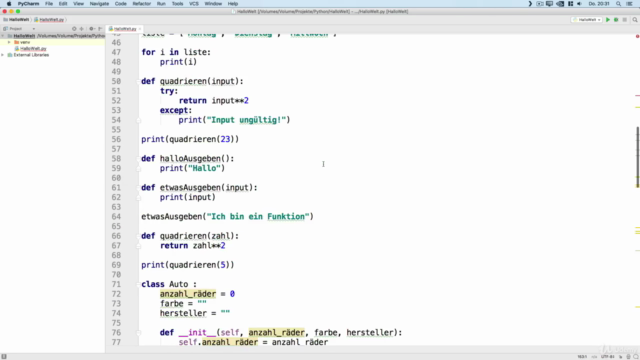Start debugging with the green bug icon
Image resolution: width=640 pixels, height=360 pixels.
click(x=616, y=20)
